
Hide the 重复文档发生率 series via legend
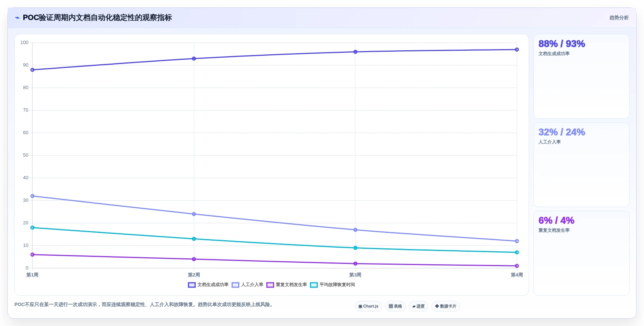click(287, 285)
